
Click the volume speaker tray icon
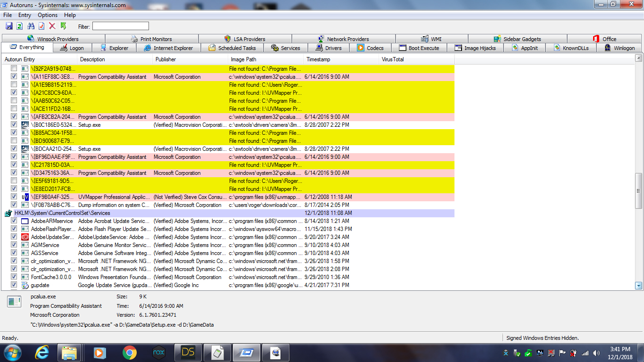point(596,353)
